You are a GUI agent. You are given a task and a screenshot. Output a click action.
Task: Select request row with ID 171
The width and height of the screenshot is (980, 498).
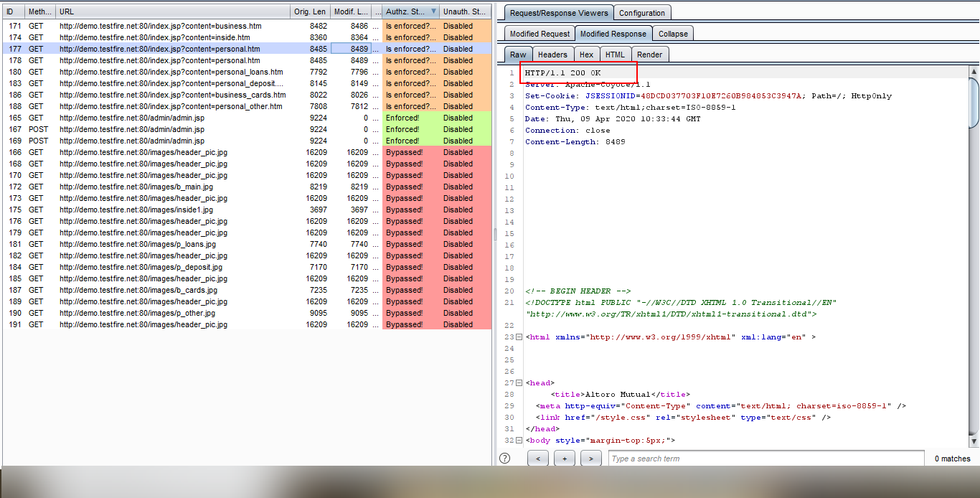[248, 26]
